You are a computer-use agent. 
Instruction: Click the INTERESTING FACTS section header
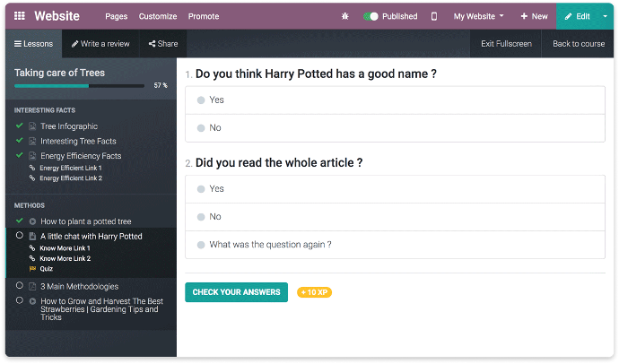(45, 110)
